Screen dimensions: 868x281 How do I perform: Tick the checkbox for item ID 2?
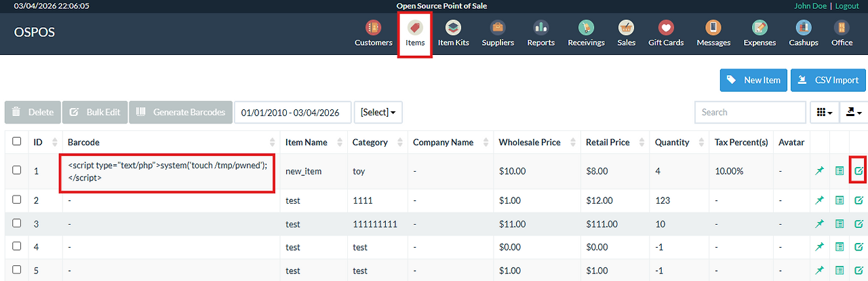17,200
